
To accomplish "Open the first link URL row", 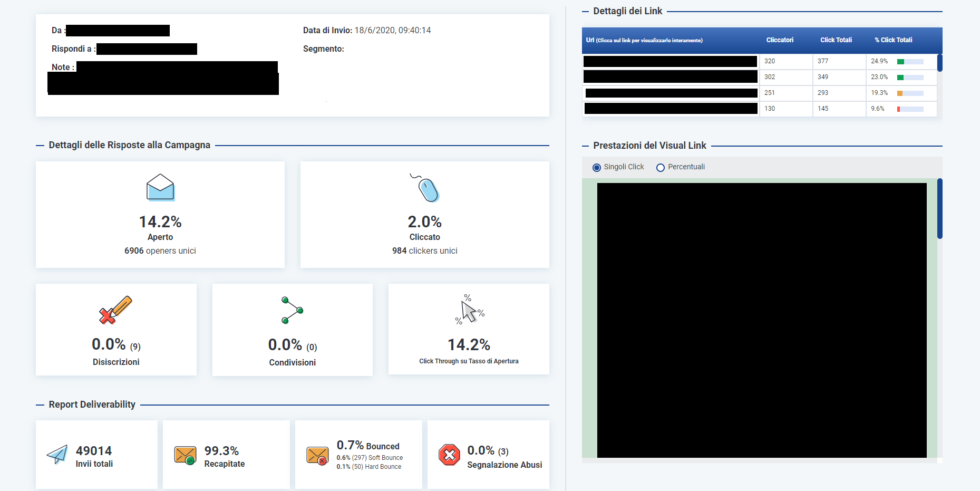I will (670, 61).
